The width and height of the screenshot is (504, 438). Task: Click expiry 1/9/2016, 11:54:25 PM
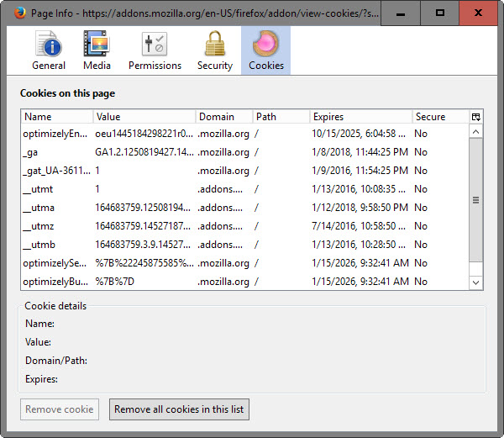360,171
